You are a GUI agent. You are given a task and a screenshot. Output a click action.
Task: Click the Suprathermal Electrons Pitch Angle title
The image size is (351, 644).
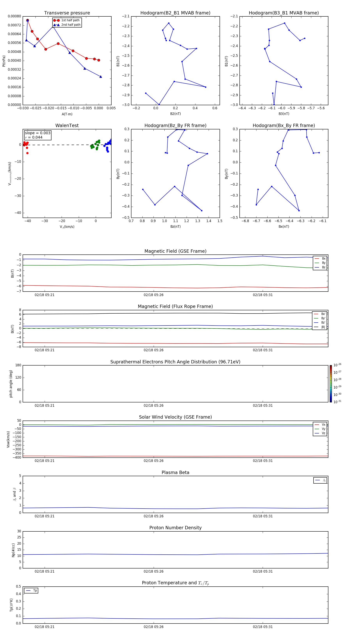click(175, 362)
